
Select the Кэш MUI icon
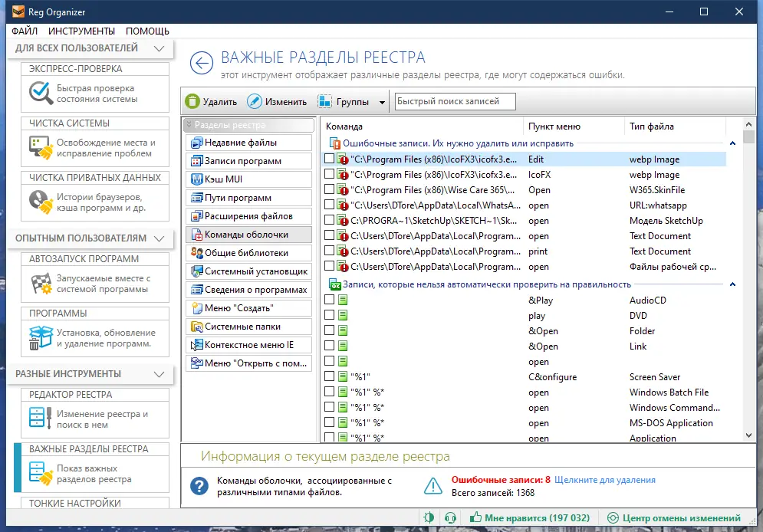coord(196,179)
